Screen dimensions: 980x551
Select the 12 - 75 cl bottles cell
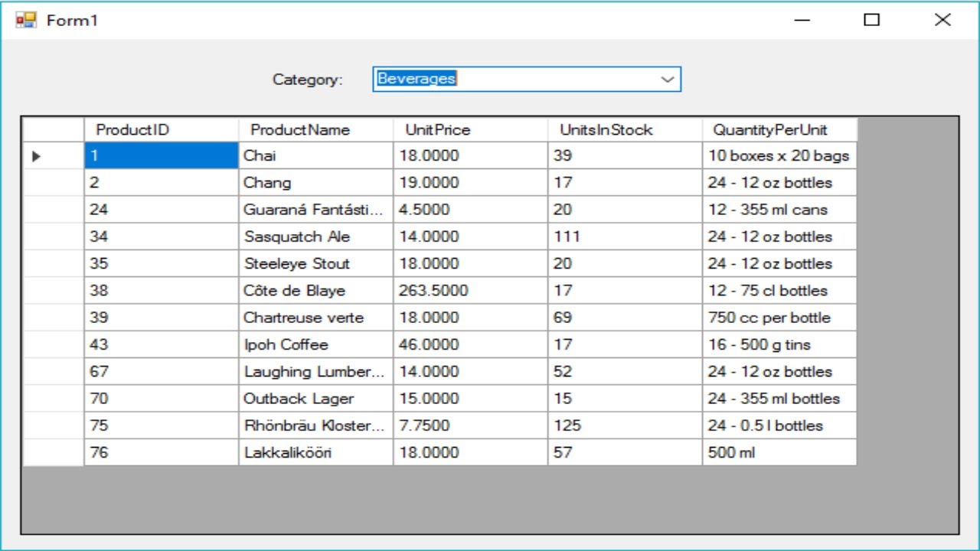779,291
